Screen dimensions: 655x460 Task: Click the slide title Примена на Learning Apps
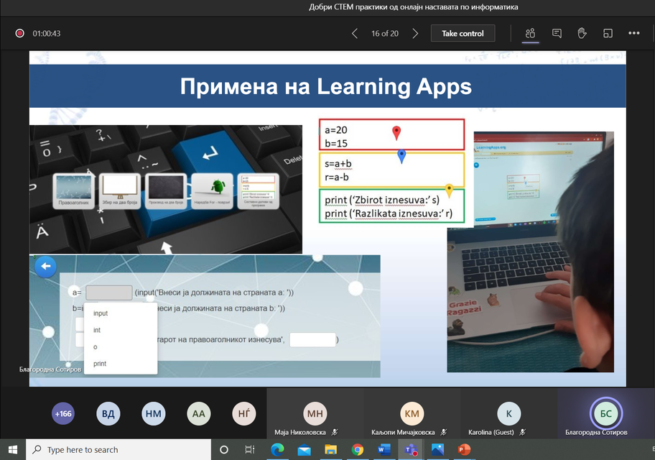[326, 86]
